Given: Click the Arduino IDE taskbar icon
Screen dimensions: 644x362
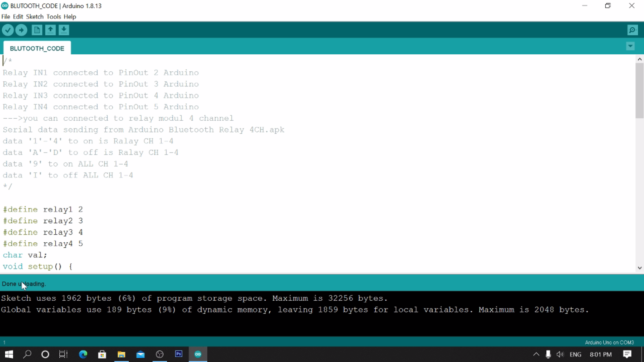Looking at the screenshot, I should [198, 354].
